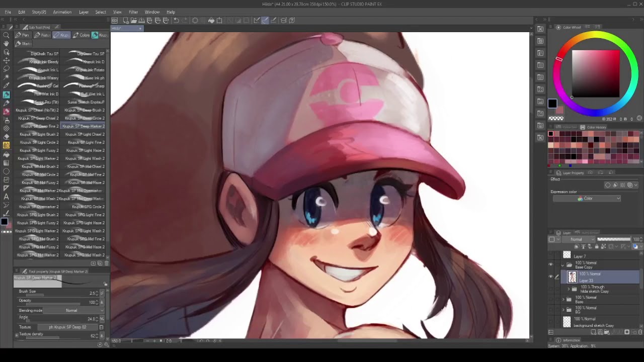Create a new raster layer

593,332
